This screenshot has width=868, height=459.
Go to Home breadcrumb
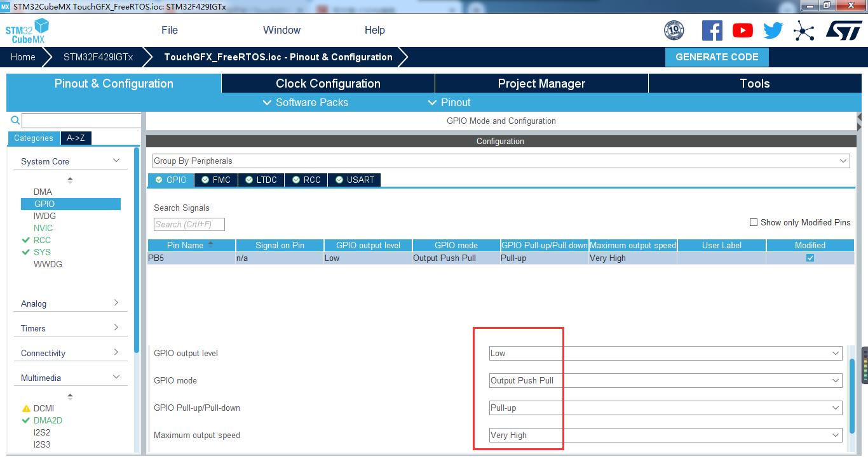(x=23, y=57)
